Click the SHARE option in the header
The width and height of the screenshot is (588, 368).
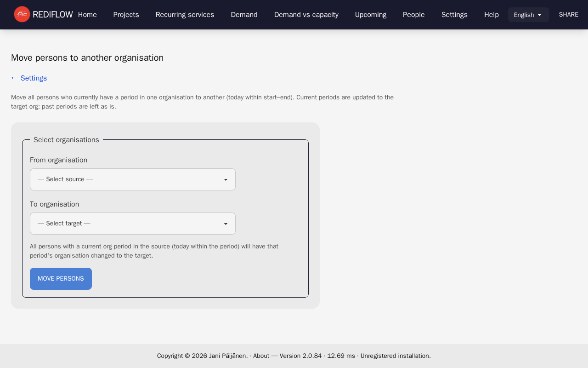coord(568,14)
